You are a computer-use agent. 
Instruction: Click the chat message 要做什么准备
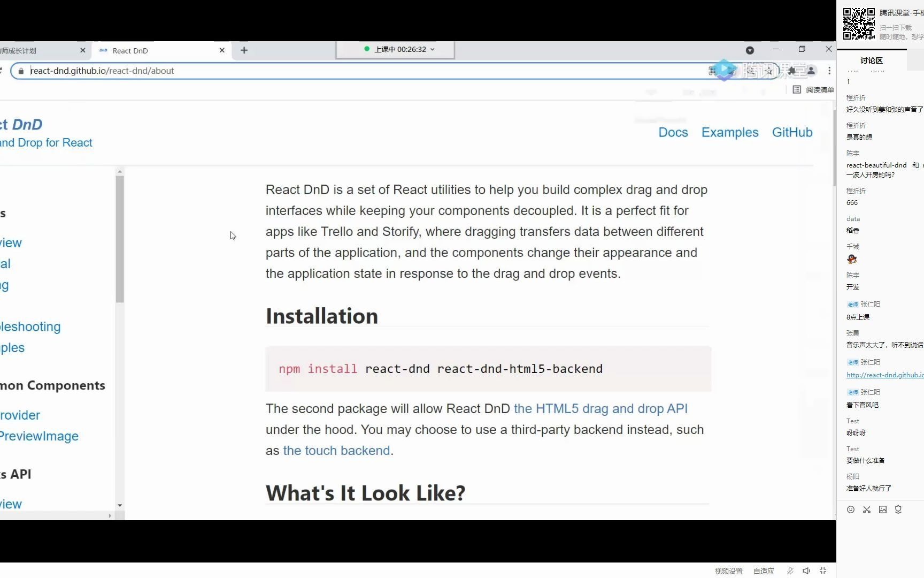pos(866,461)
